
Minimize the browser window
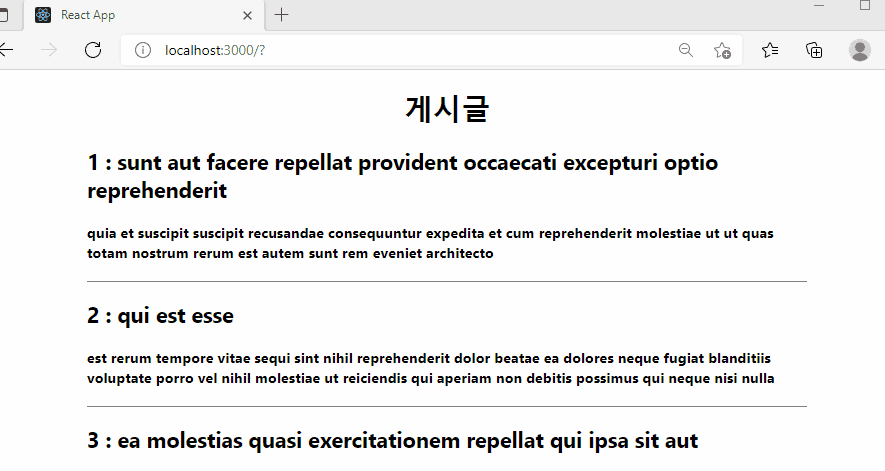(x=819, y=6)
